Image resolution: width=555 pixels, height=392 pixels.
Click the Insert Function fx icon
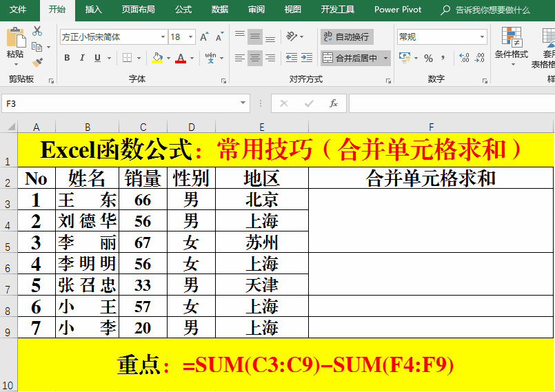coord(334,103)
